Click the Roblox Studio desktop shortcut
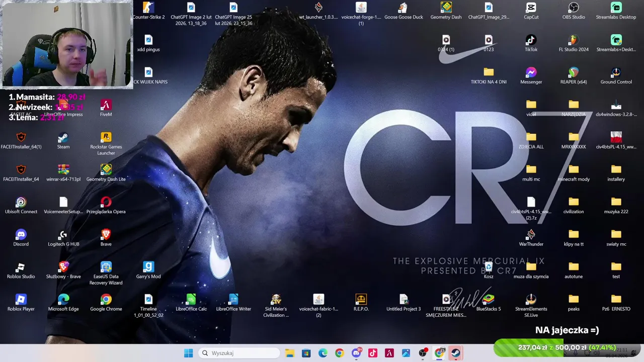 (x=21, y=270)
